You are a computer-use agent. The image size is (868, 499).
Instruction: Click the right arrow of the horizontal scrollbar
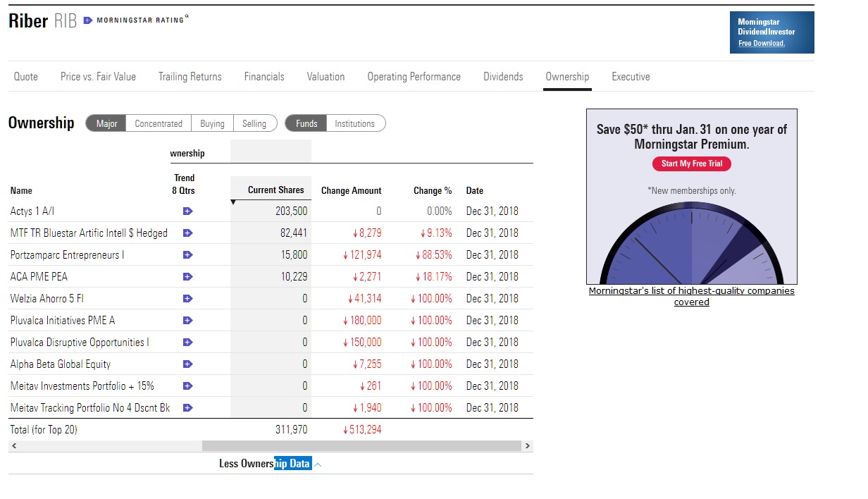528,446
